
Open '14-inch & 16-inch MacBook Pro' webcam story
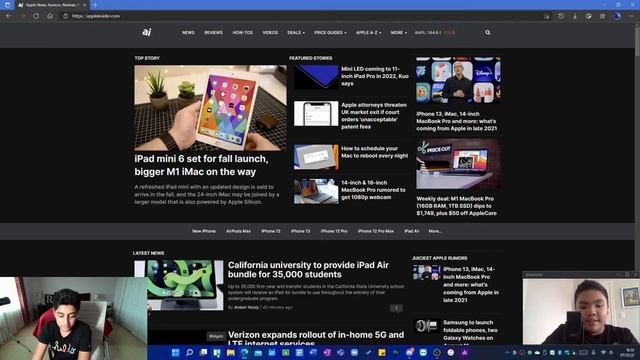tap(373, 190)
